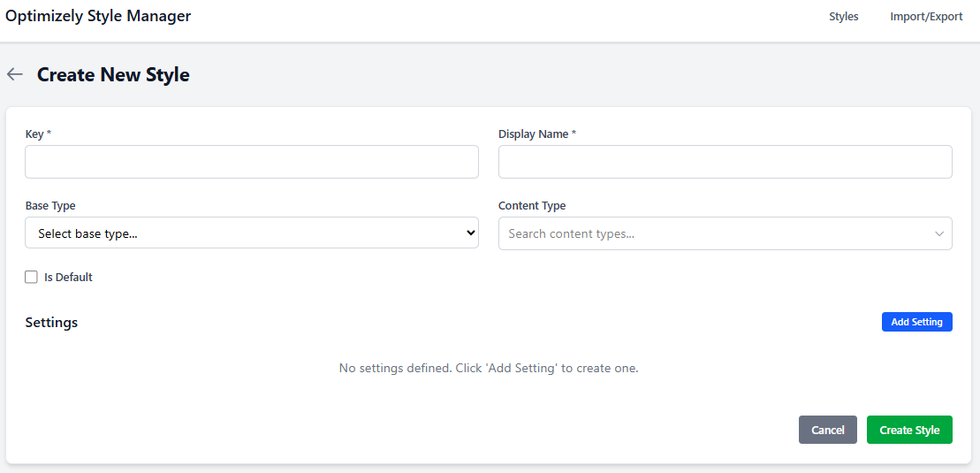Click the Key field label

38,134
